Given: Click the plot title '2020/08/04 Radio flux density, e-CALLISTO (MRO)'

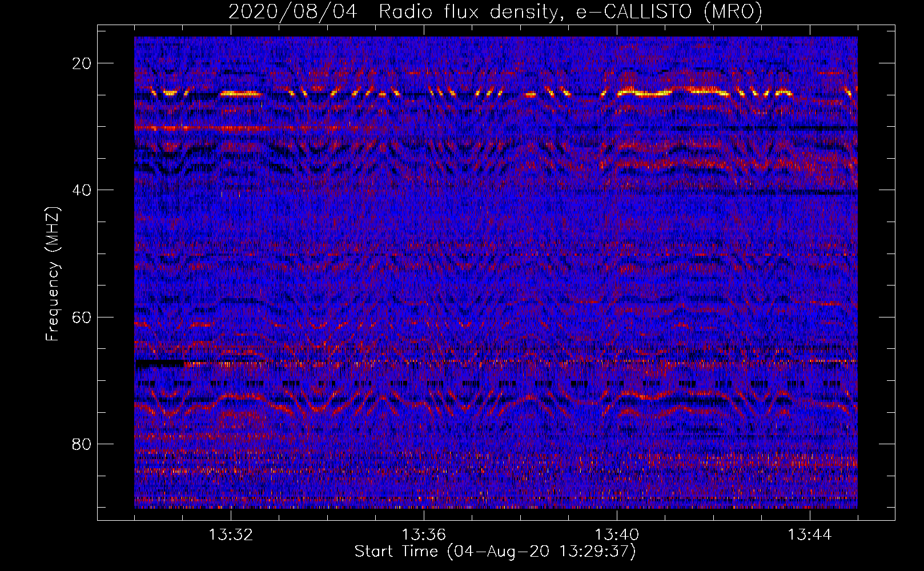Looking at the screenshot, I should (495, 11).
